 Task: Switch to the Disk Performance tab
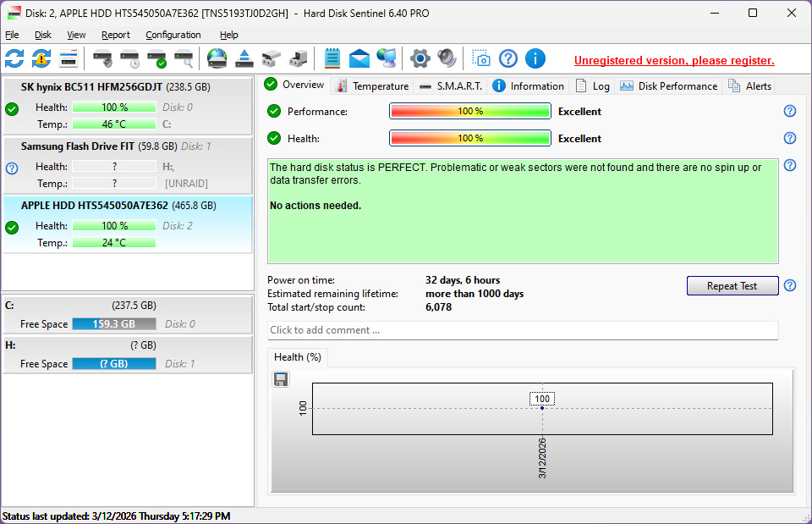(668, 86)
